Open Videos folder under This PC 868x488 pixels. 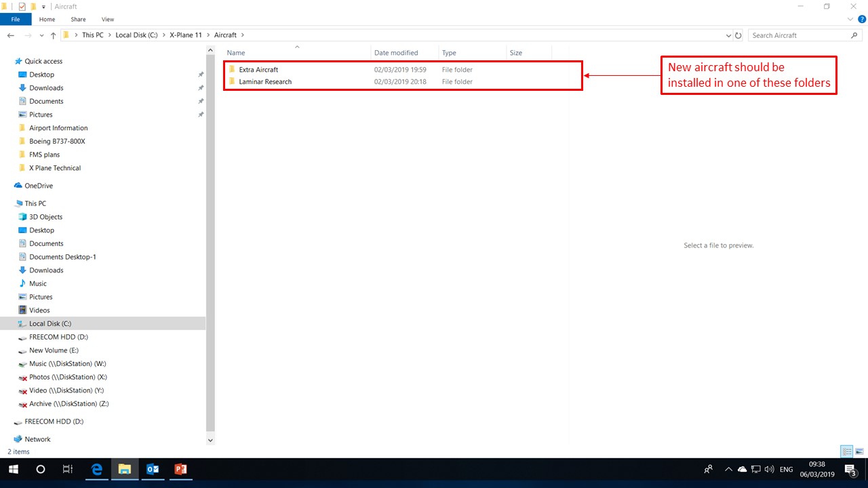(x=39, y=310)
